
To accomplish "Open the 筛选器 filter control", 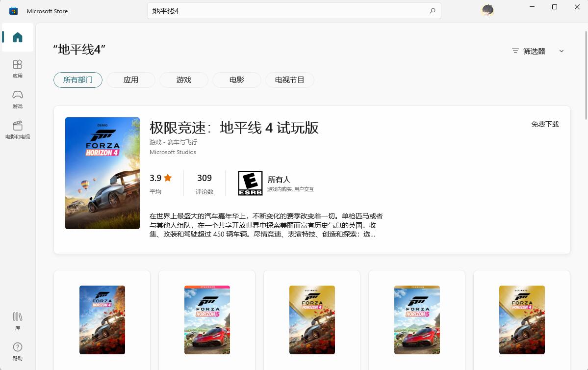I will click(538, 51).
